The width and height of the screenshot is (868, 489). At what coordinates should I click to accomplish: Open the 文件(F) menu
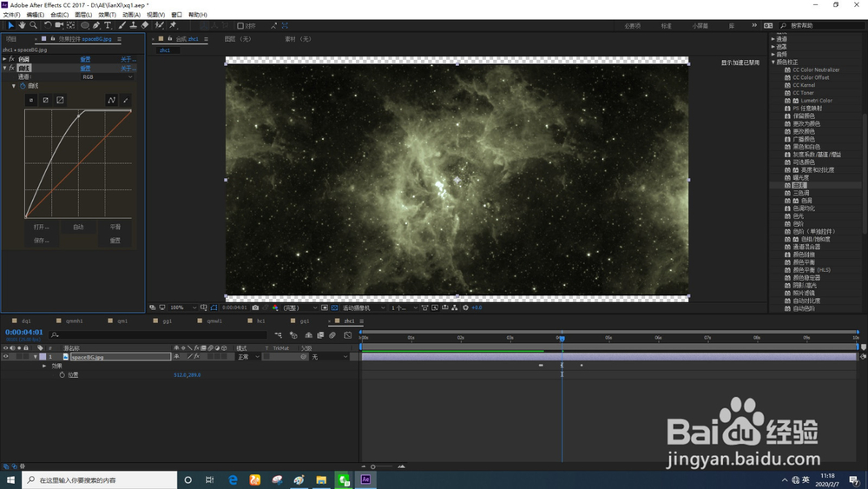tap(11, 15)
